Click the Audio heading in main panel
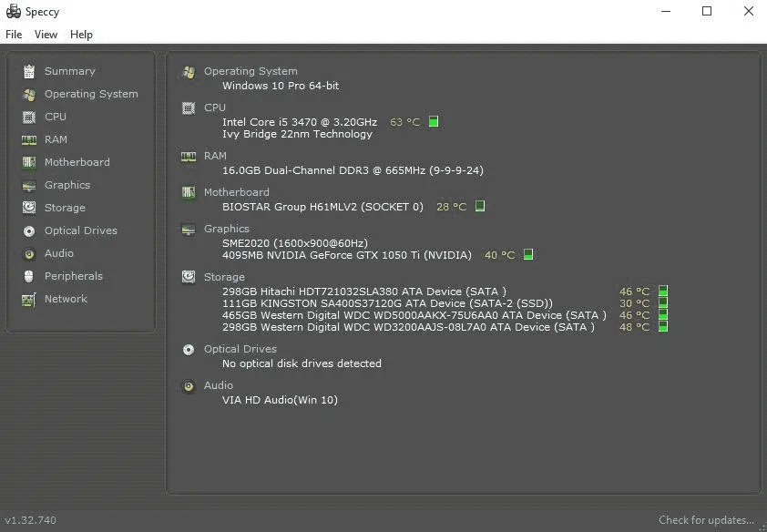Image resolution: width=767 pixels, height=532 pixels. click(x=218, y=385)
